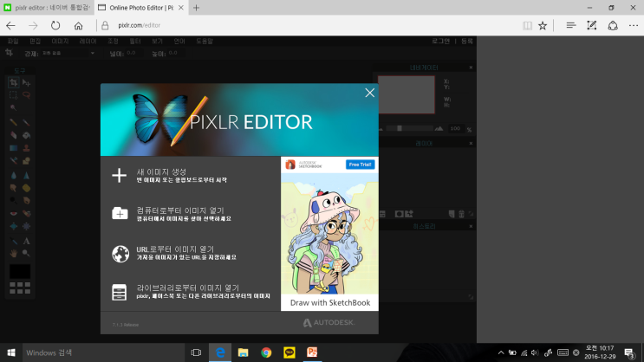Select the Brush tool
This screenshot has height=362, width=644.
tap(26, 122)
